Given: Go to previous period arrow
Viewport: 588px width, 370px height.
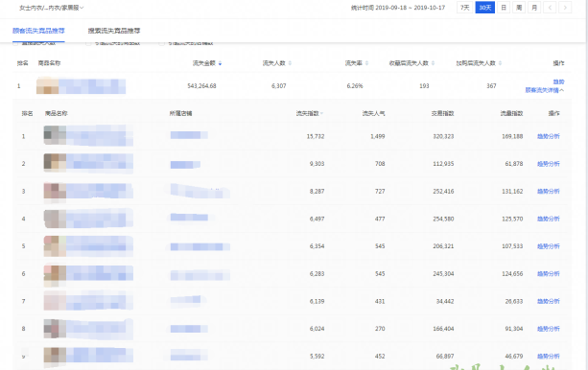Looking at the screenshot, I should pyautogui.click(x=550, y=8).
